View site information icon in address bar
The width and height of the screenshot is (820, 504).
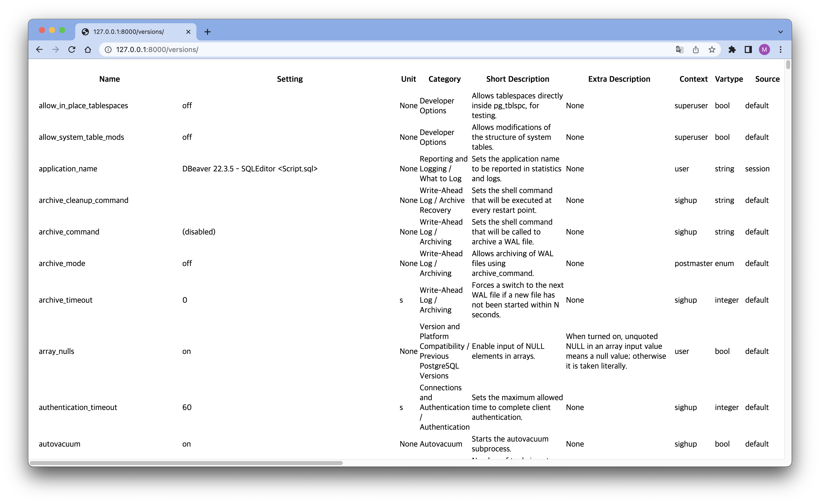tap(108, 50)
